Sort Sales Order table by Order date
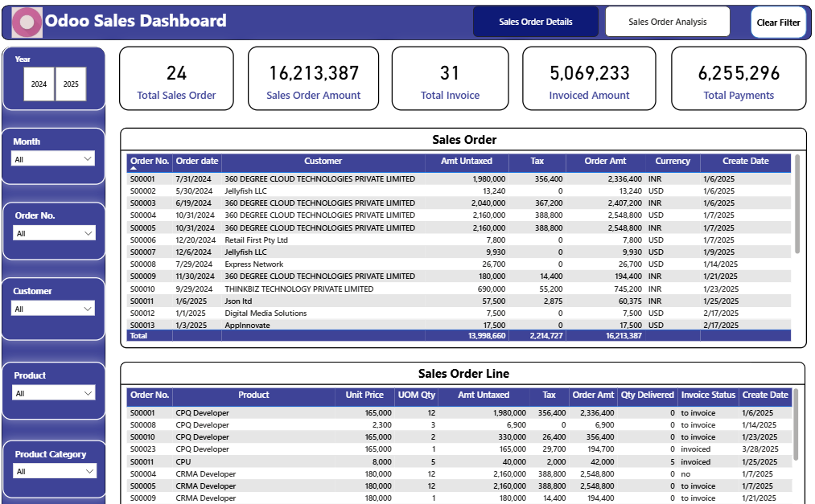The height and width of the screenshot is (504, 815). tap(197, 162)
